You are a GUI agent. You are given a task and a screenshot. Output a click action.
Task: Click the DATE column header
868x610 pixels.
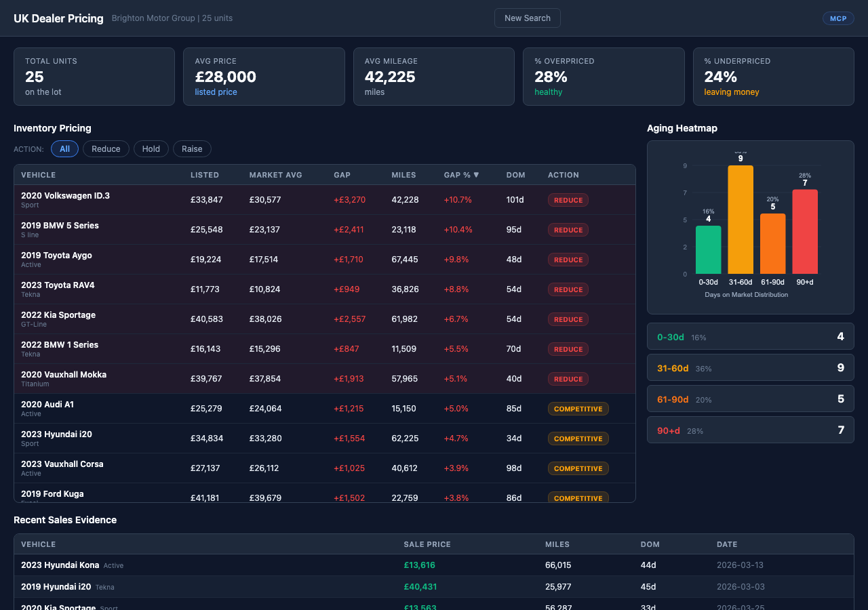coord(727,544)
